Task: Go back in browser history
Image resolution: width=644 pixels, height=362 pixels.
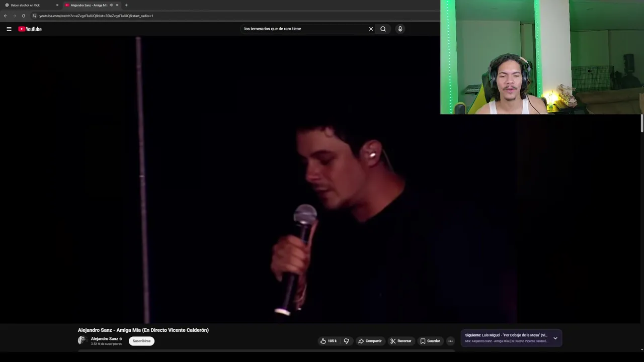Action: tap(6, 16)
